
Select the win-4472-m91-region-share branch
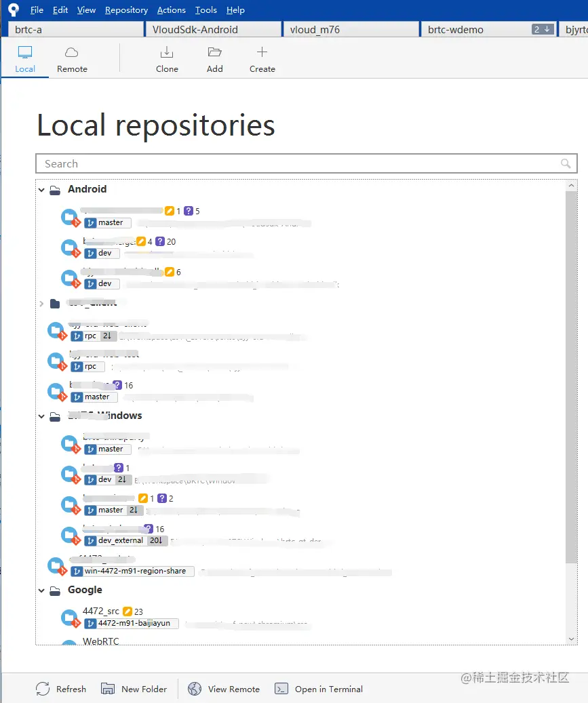click(132, 571)
